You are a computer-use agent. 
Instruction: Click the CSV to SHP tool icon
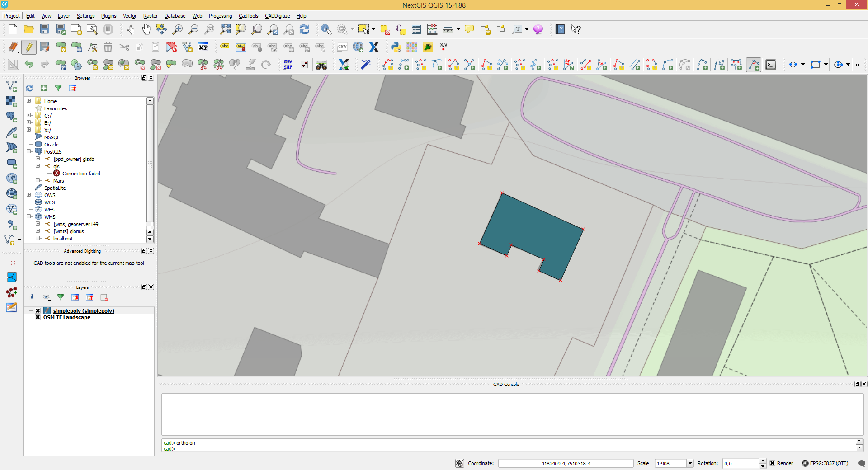[288, 65]
